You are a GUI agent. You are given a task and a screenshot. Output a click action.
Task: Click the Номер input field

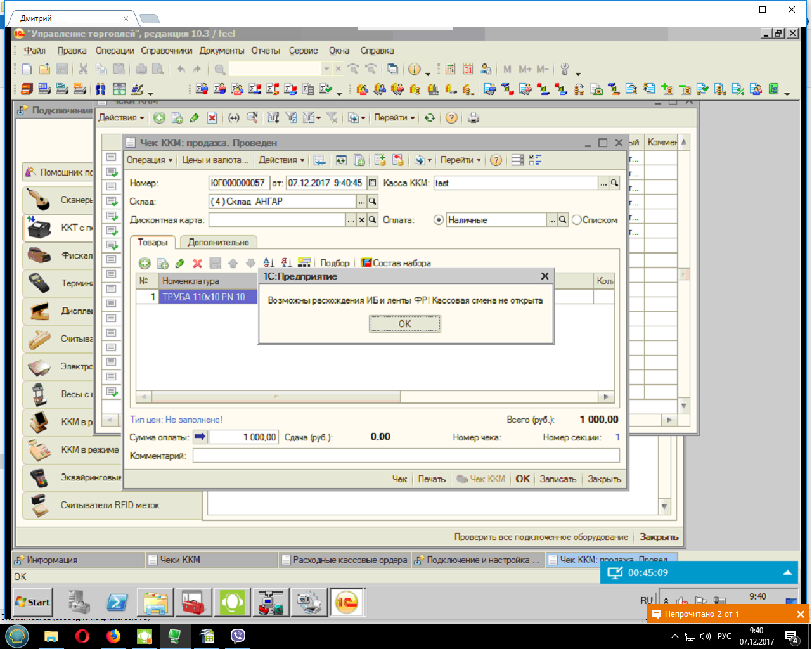click(240, 183)
